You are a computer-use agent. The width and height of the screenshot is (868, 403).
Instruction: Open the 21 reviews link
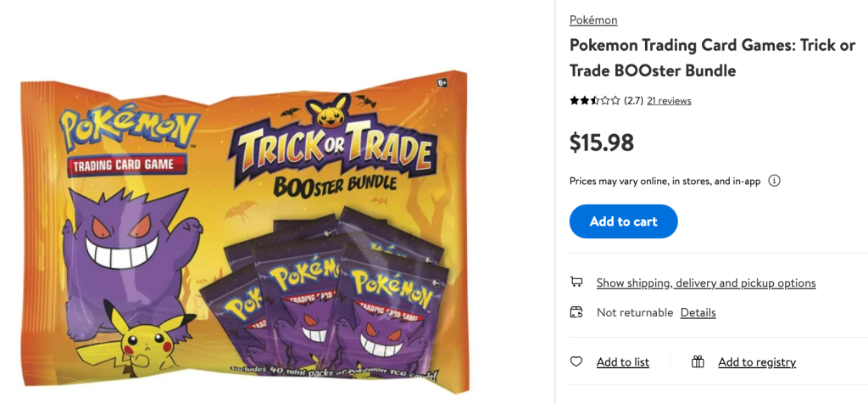tap(669, 100)
